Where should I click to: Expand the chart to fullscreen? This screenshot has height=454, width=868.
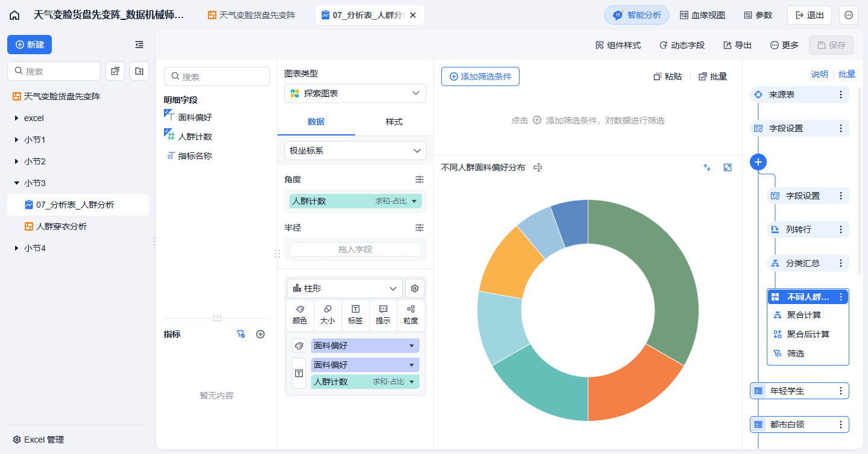click(728, 167)
